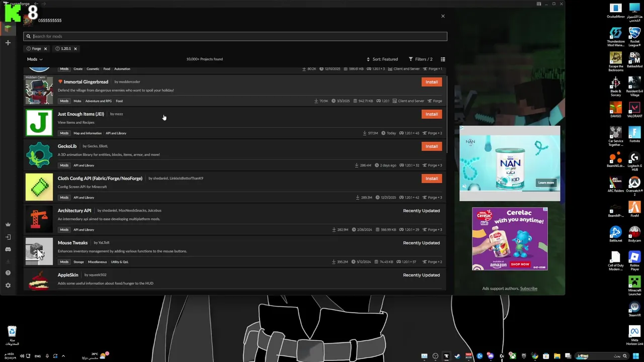This screenshot has width=644, height=362.
Task: Open the BakkesMod desktop icon
Action: (634, 60)
